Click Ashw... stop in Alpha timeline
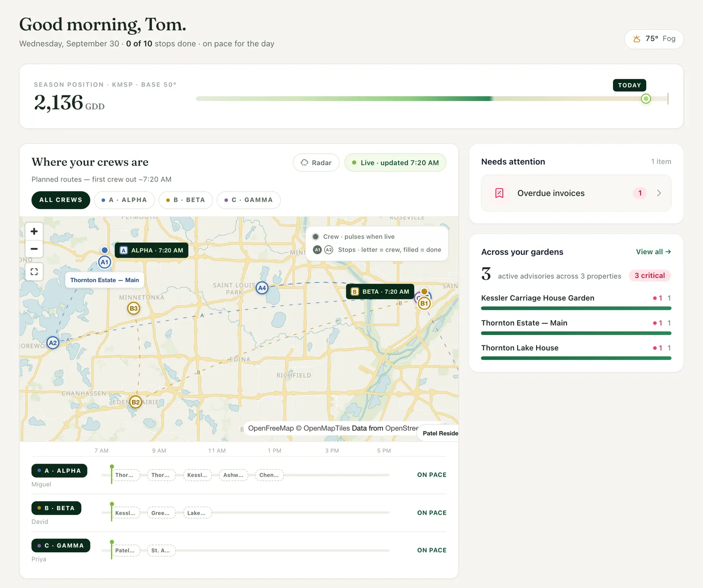The image size is (703, 588). (x=233, y=475)
